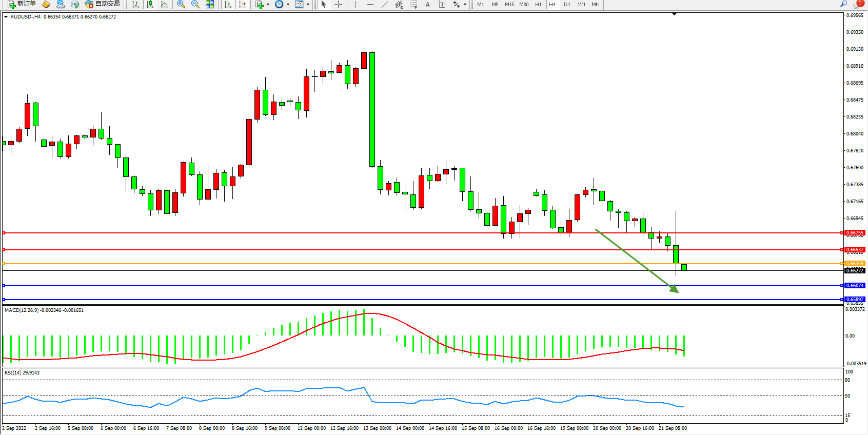Zoom out of the chart
Screen dimensions: 868x435
pos(195,4)
